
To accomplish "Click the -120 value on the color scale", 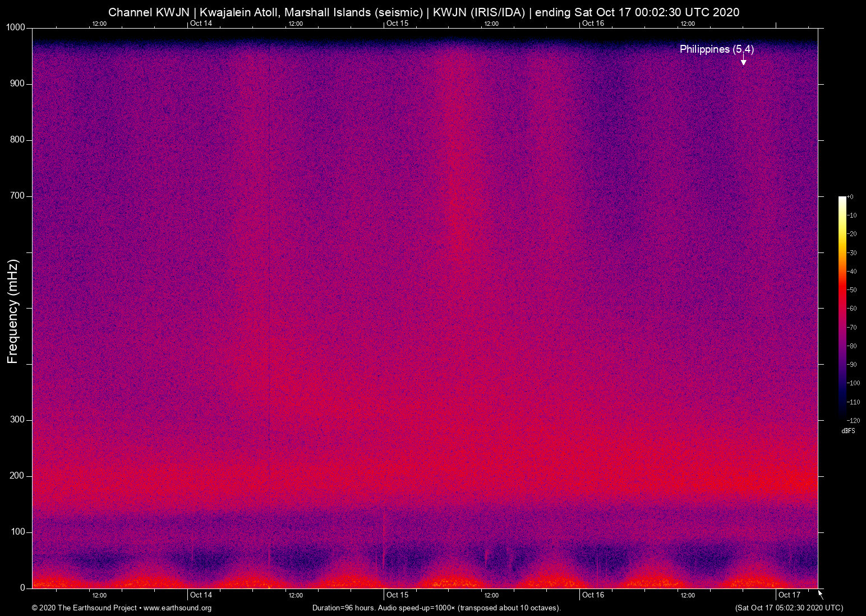I will point(853,420).
